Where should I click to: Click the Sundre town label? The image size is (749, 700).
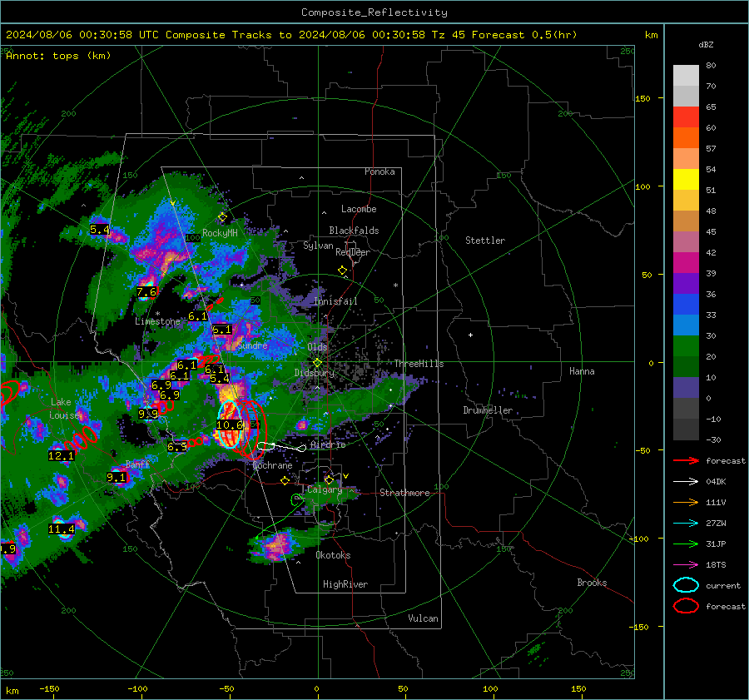[x=253, y=345]
